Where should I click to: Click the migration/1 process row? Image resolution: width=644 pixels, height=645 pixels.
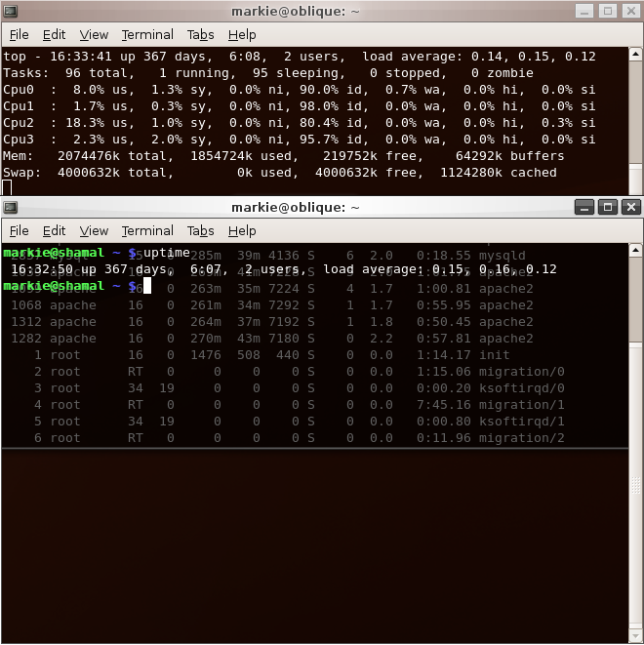(299, 404)
